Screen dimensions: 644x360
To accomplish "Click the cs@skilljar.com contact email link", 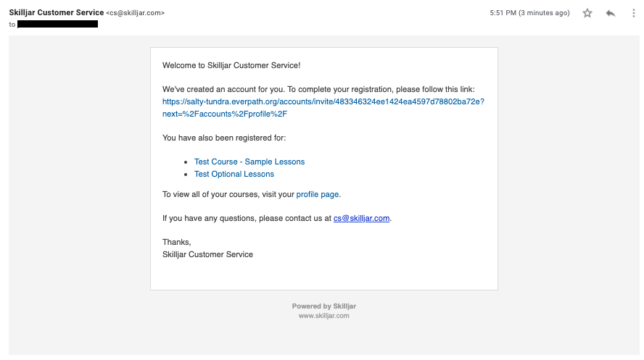I will tap(361, 218).
